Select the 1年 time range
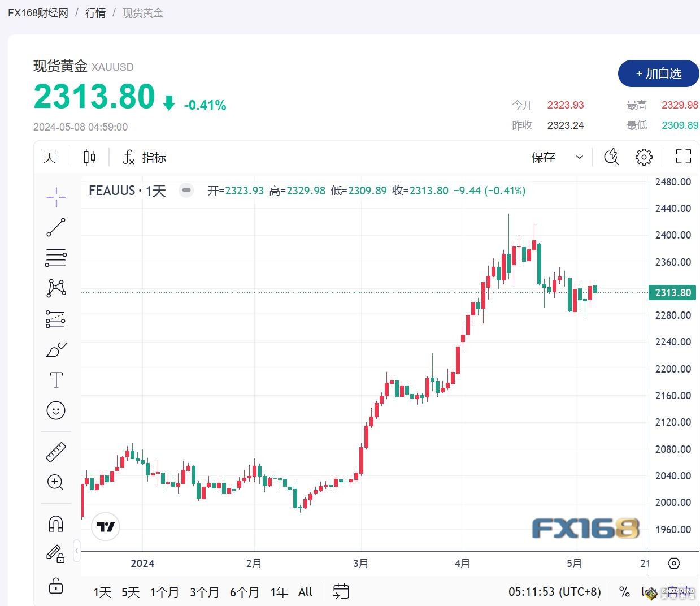700x606 pixels. (279, 592)
